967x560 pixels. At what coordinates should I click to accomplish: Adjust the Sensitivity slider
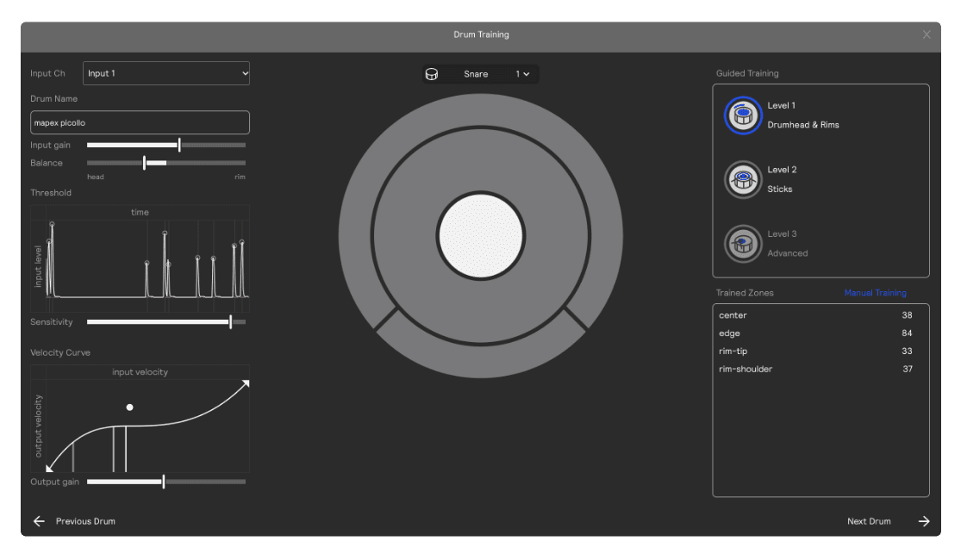[166, 322]
